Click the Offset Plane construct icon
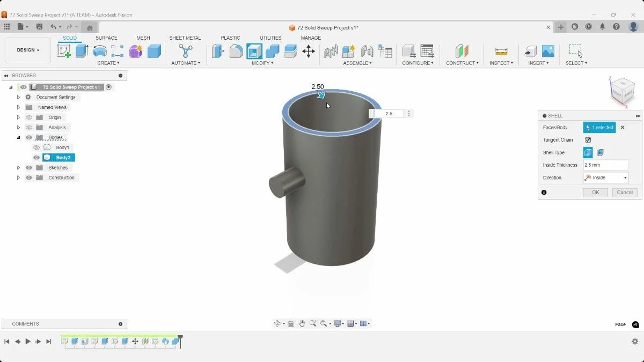644x362 pixels. pos(462,51)
